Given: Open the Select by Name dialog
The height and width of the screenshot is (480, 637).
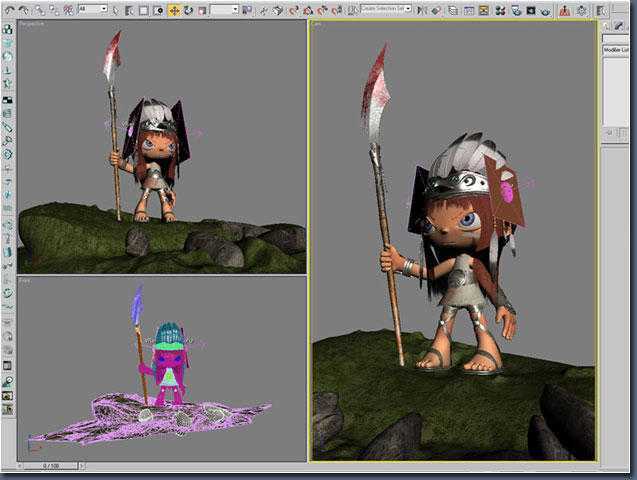Looking at the screenshot, I should click(x=129, y=10).
